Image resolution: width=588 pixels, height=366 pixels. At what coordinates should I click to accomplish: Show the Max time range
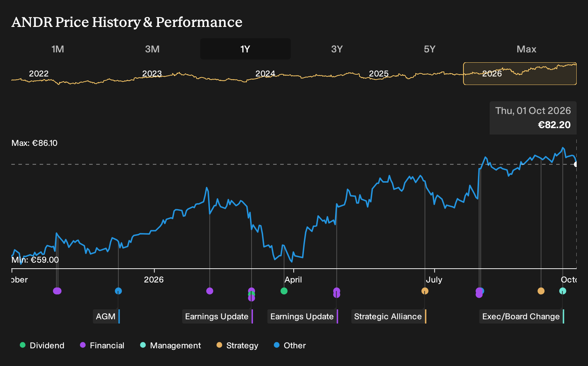pos(526,49)
